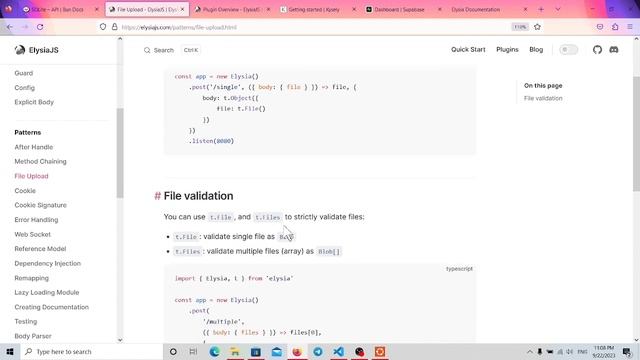Viewport: 640px width, 360px height.
Task: Open Remapping sidebar page
Action: (x=31, y=278)
